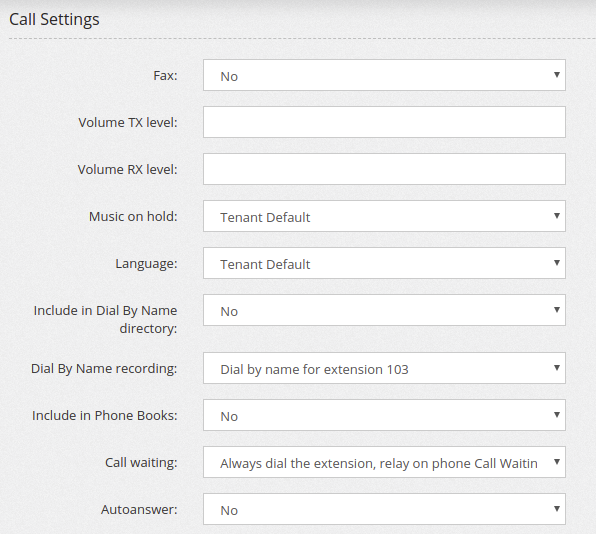Expand the Music on hold dropdown
The image size is (596, 534).
[x=384, y=216]
